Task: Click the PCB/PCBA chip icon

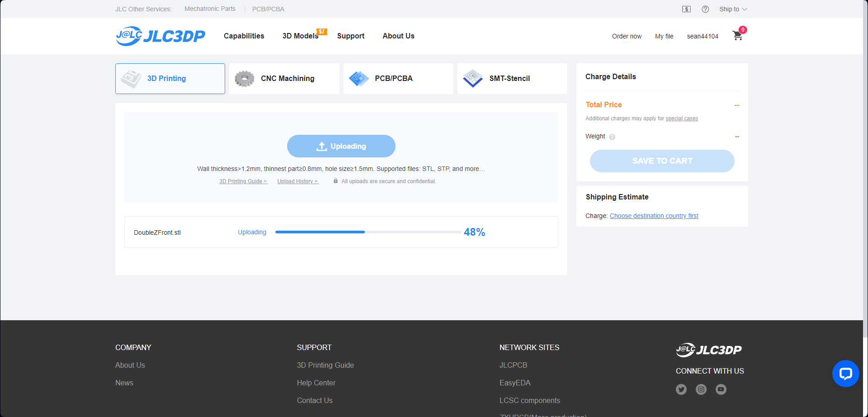Action: (359, 79)
